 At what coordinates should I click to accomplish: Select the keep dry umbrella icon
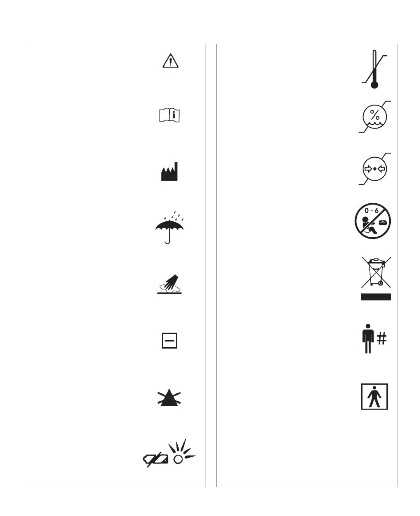(169, 228)
